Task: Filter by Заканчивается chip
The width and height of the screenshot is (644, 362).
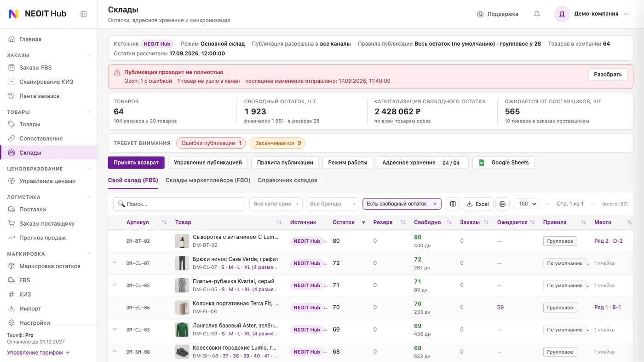Action: click(x=277, y=143)
